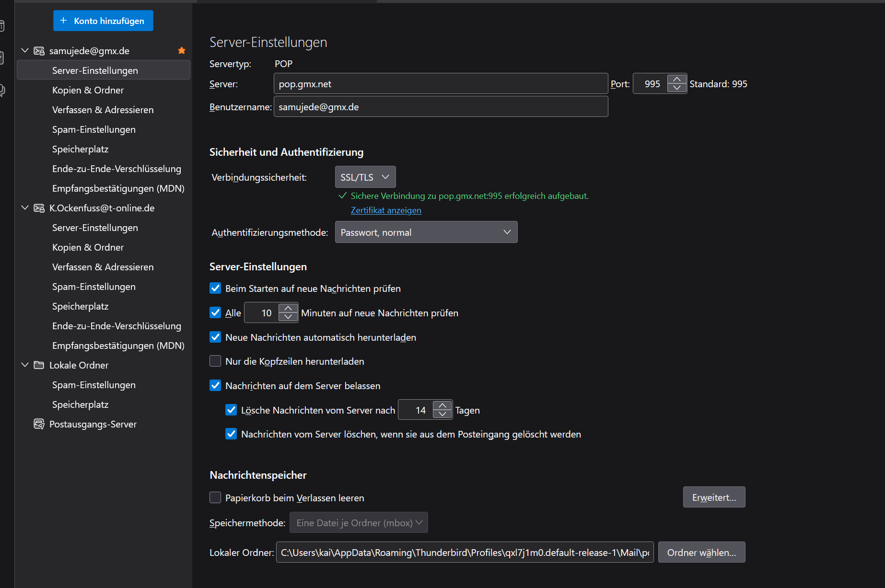Open Kopien & Ordner under samujede@gmx.de
The image size is (885, 588).
pos(103,90)
